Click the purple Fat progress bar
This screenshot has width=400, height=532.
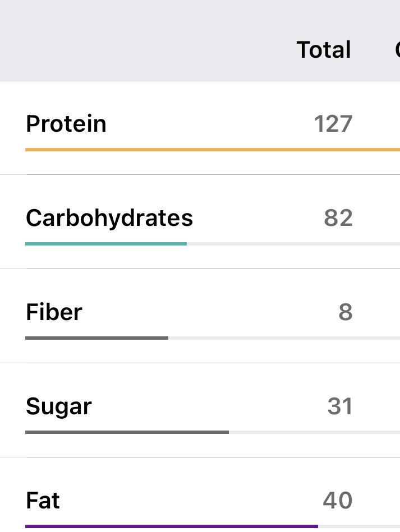(x=171, y=526)
